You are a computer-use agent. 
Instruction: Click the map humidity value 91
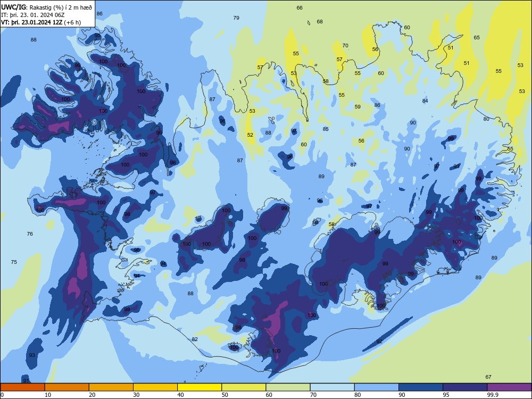click(26, 381)
